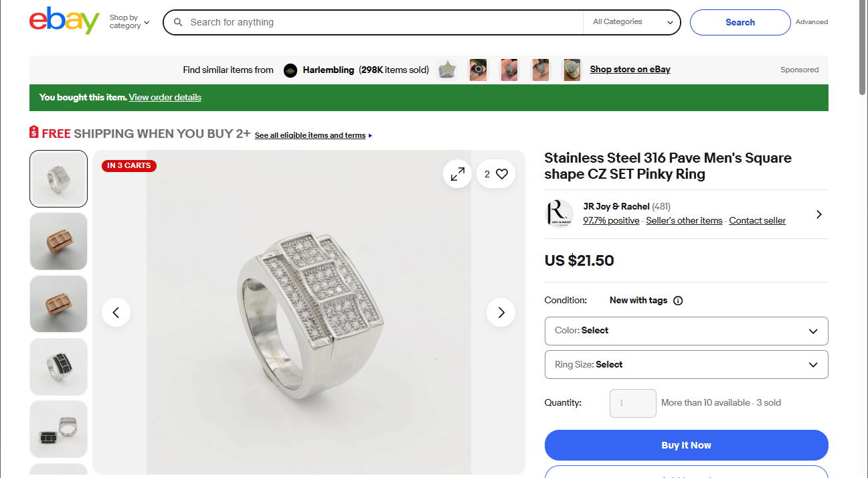This screenshot has width=868, height=478.
Task: Expand image to full-screen view
Action: pos(458,174)
